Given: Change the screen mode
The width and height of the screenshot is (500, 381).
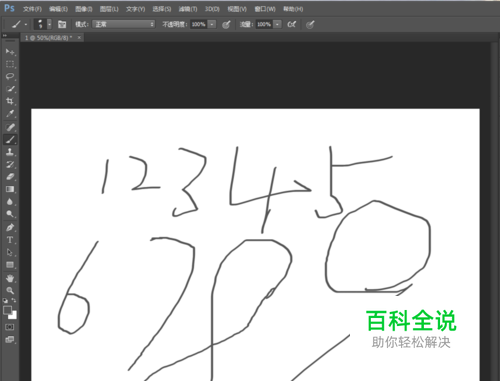Looking at the screenshot, I should point(10,340).
